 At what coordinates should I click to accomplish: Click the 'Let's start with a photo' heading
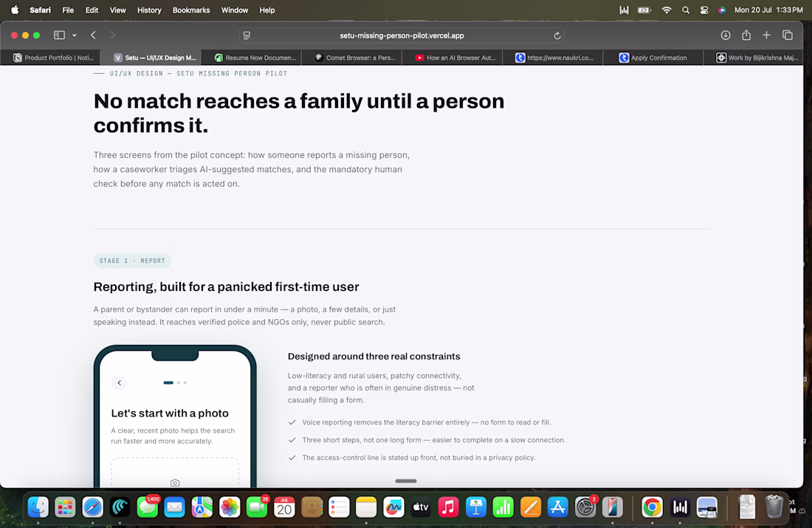[x=170, y=413]
